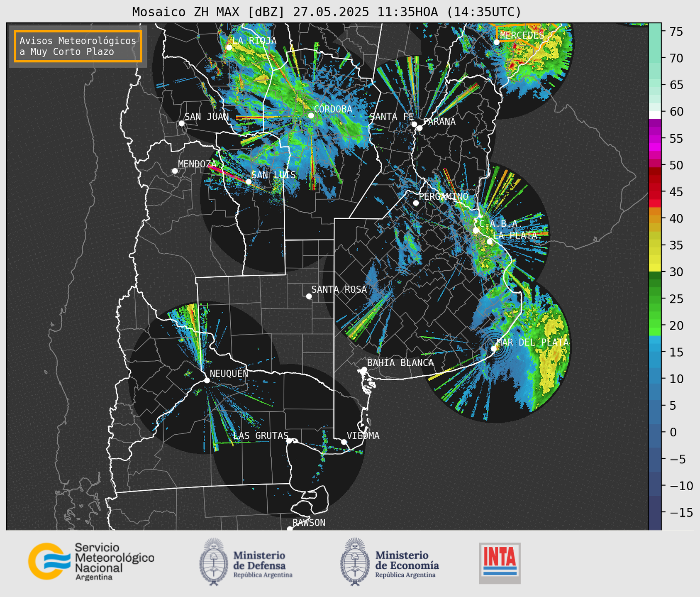Click the Bahía Blanca marker dot

[x=364, y=369]
